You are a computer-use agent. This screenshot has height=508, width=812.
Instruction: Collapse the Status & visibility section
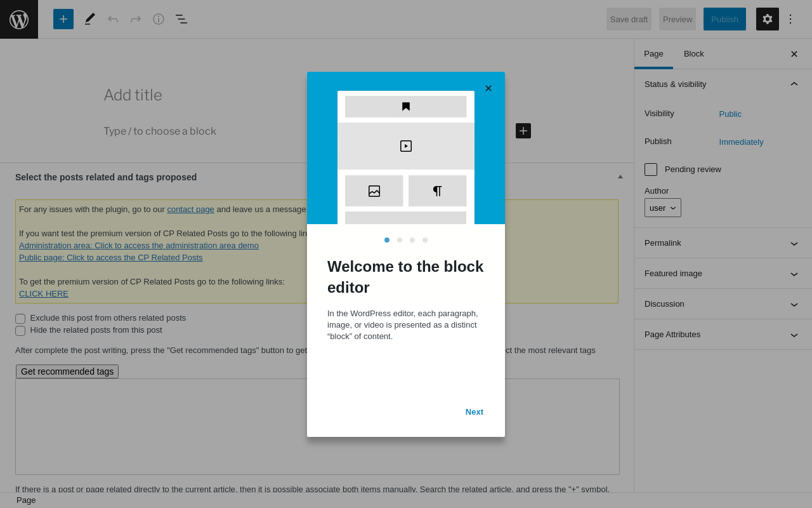pyautogui.click(x=723, y=84)
